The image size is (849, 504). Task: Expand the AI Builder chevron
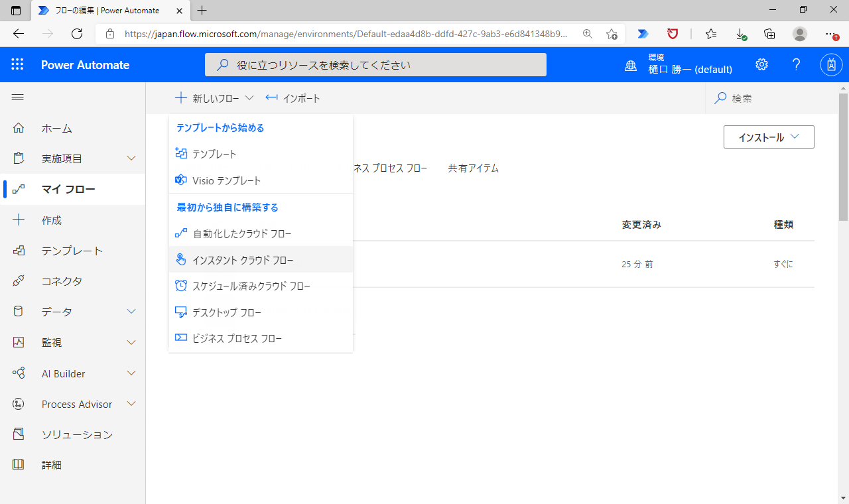coord(131,373)
